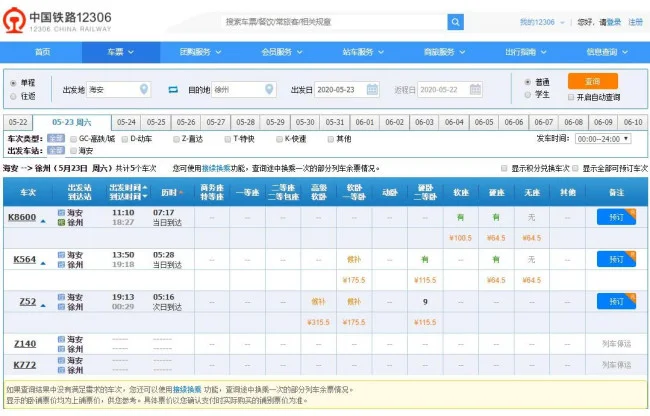650x416 pixels.
Task: Expand the 站车服务 navigation menu
Action: pos(363,52)
